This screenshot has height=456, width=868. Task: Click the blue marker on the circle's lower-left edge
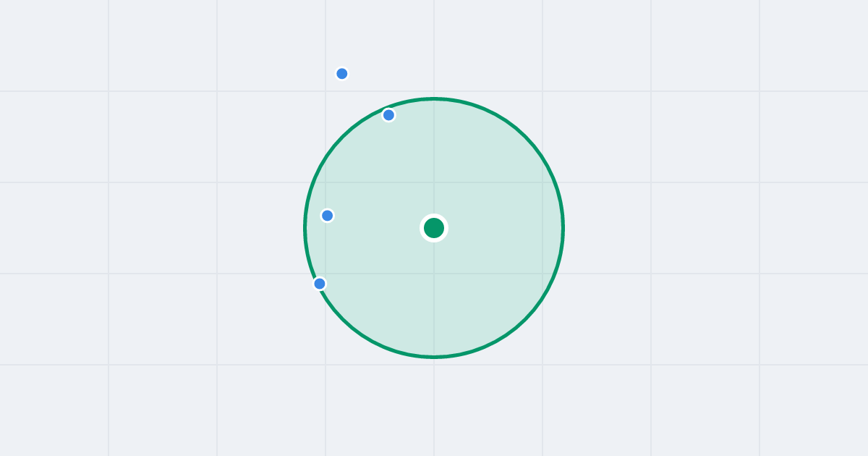tap(320, 284)
